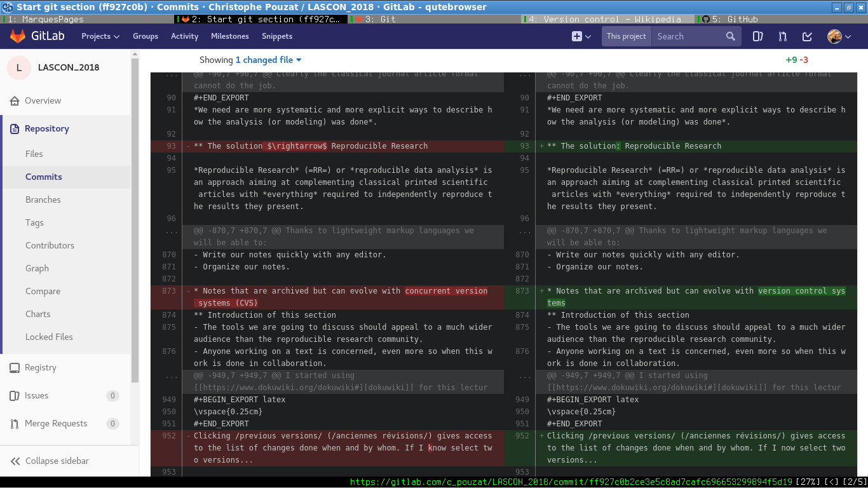Expand the Projects dropdown
The image size is (868, 488).
100,36
